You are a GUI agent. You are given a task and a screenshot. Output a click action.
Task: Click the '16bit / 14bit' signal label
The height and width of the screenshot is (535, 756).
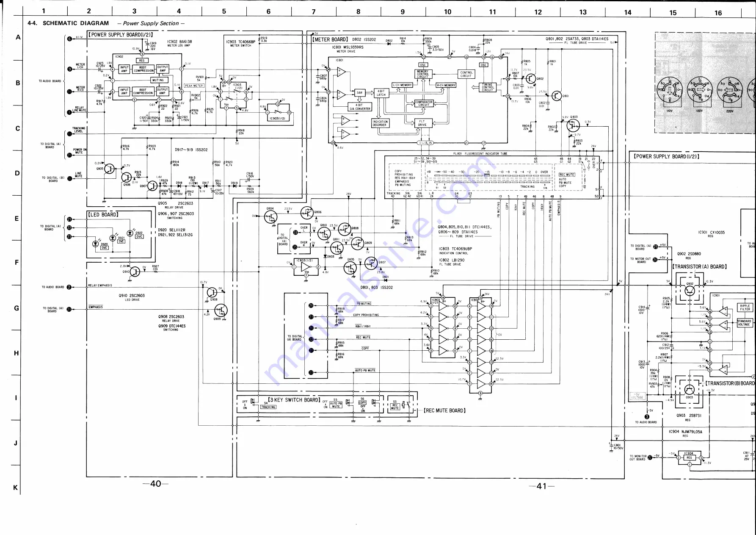[x=363, y=326]
